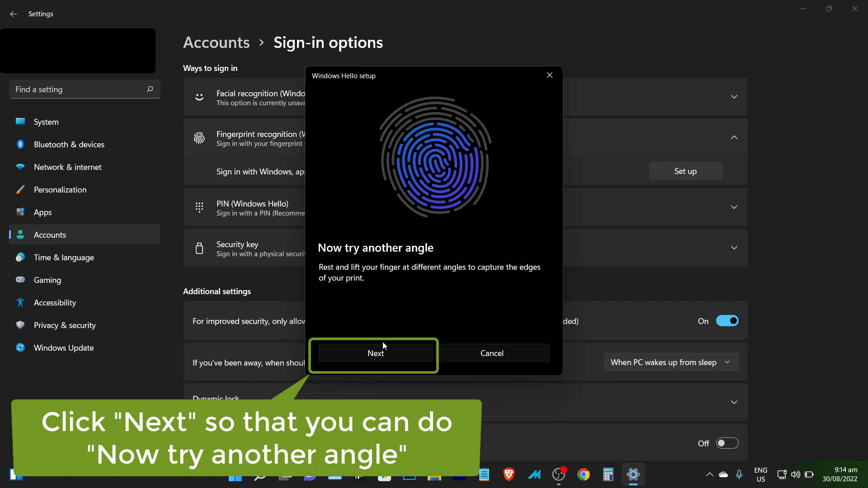868x488 pixels.
Task: Open Network & internet category
Action: click(x=85, y=167)
